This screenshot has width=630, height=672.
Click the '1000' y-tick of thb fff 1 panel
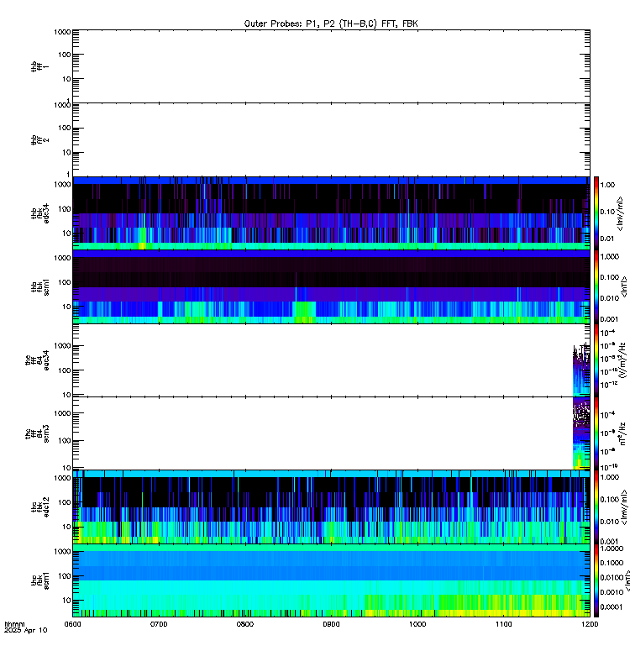coord(62,32)
